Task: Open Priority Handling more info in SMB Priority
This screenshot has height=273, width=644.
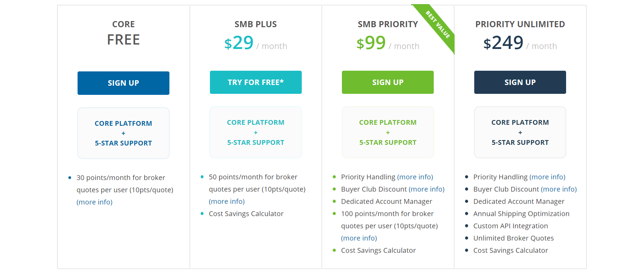Action: (x=415, y=177)
